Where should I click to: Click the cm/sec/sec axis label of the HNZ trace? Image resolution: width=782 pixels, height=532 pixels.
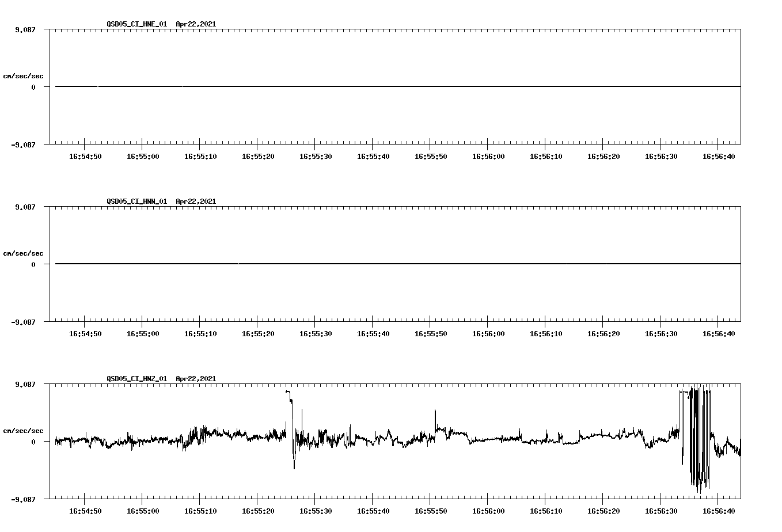tap(24, 430)
